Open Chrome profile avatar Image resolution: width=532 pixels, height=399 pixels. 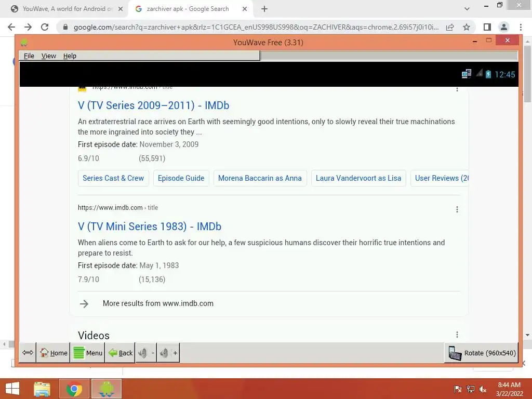click(504, 27)
